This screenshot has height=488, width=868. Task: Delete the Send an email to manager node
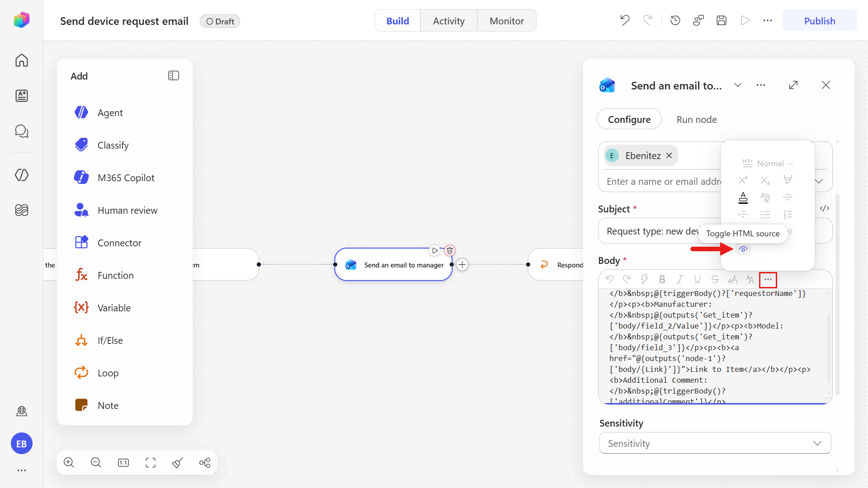(450, 250)
